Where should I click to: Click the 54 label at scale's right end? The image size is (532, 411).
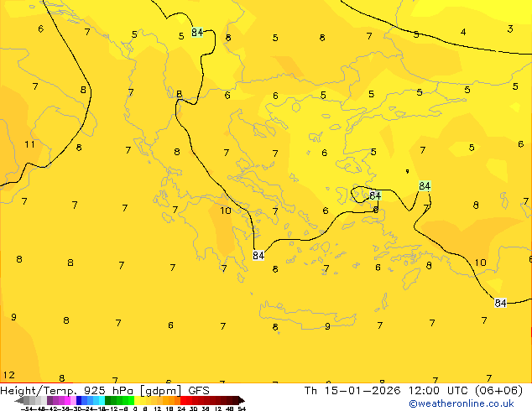tap(242, 408)
